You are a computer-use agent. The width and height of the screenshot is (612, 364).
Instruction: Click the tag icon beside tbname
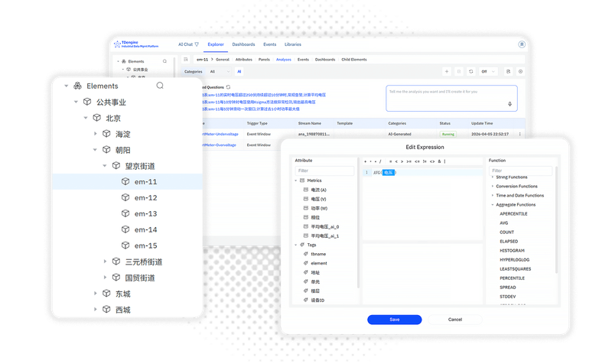tap(306, 254)
